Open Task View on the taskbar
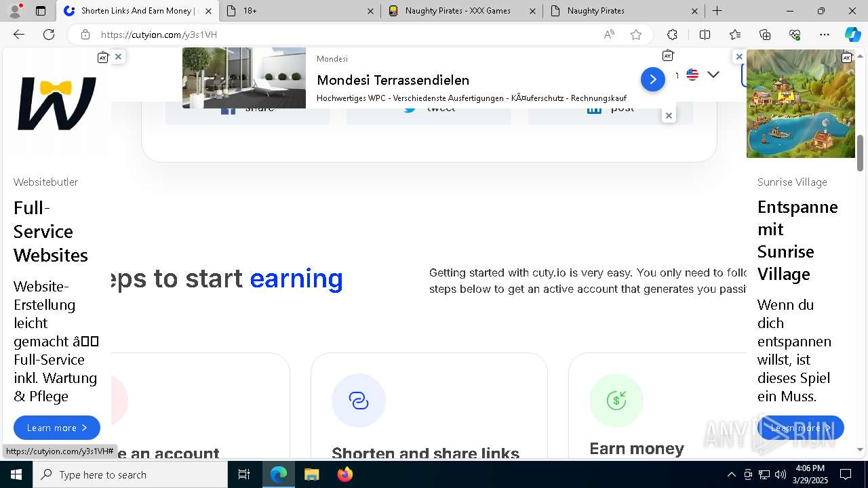Viewport: 868px width, 488px height. click(244, 474)
